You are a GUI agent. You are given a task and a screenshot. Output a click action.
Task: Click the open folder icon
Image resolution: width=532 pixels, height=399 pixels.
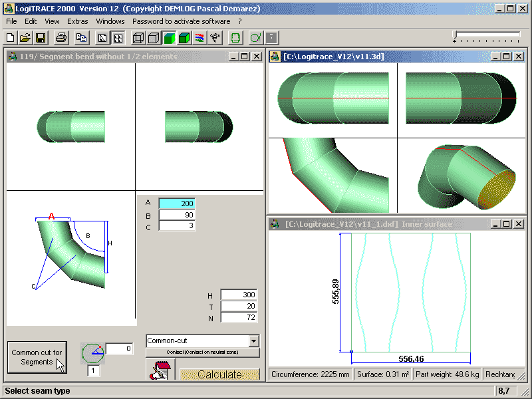click(x=25, y=38)
